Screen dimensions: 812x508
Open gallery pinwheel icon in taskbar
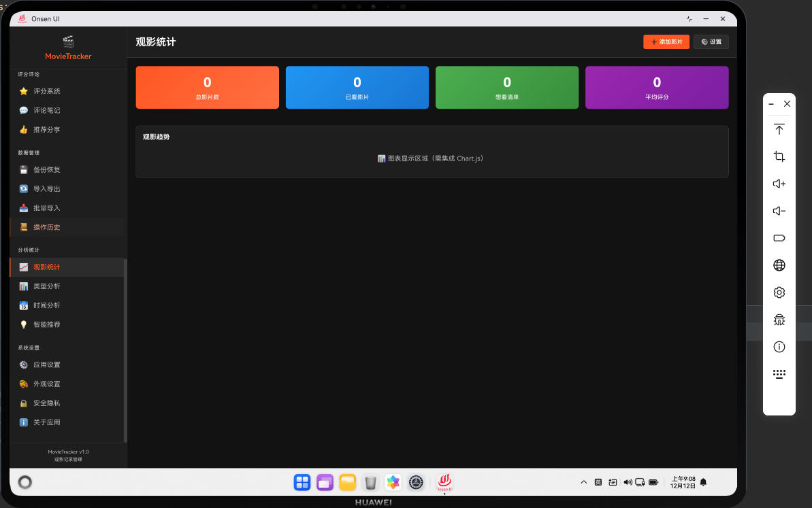tap(393, 482)
